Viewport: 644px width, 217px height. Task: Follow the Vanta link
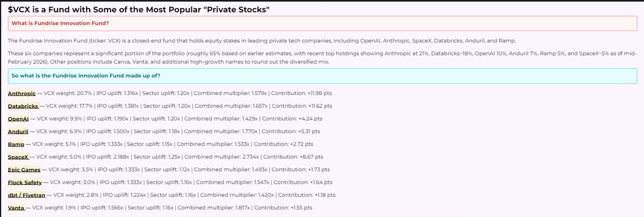click(x=16, y=208)
